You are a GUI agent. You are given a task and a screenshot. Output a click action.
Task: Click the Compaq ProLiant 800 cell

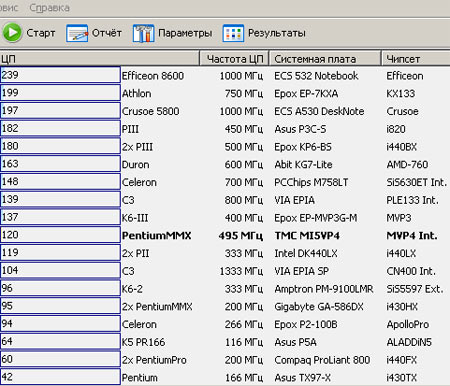322,360
